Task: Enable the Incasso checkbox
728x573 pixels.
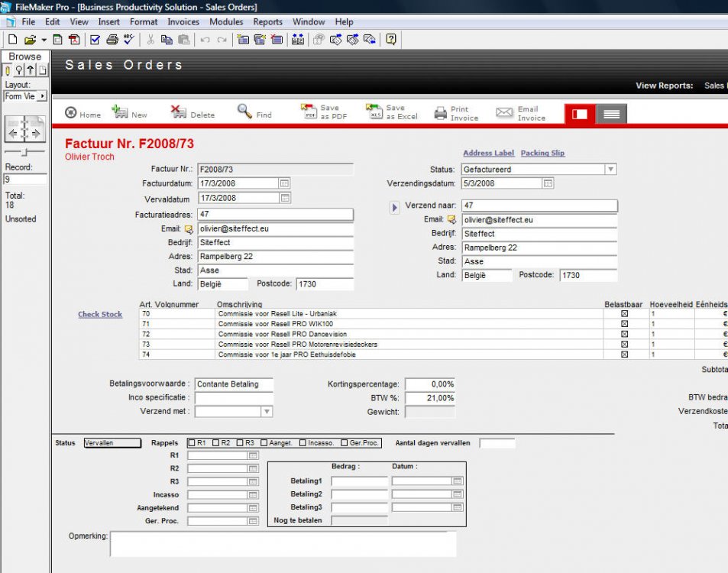Action: 303,443
